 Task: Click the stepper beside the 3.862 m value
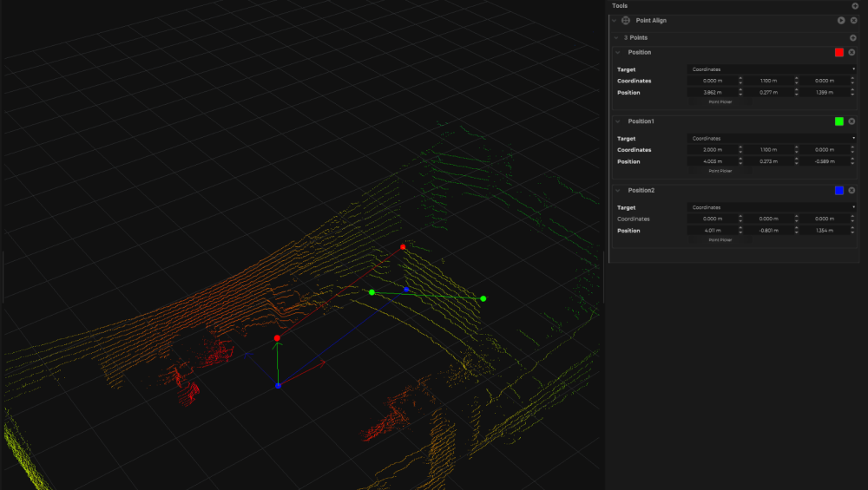click(x=740, y=93)
